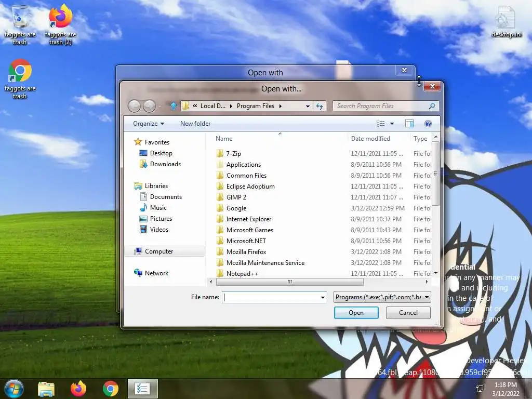Click the horizontal scrollbar thumb

coord(290,282)
